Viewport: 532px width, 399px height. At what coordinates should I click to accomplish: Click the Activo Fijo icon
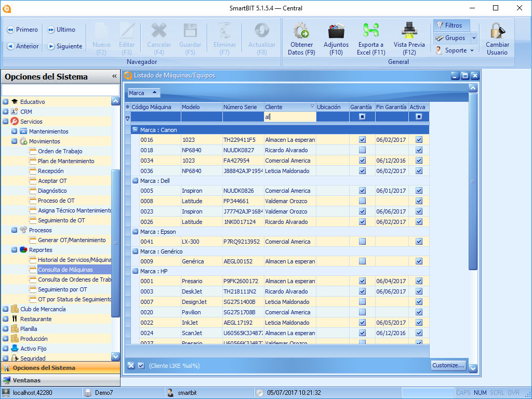pos(15,348)
